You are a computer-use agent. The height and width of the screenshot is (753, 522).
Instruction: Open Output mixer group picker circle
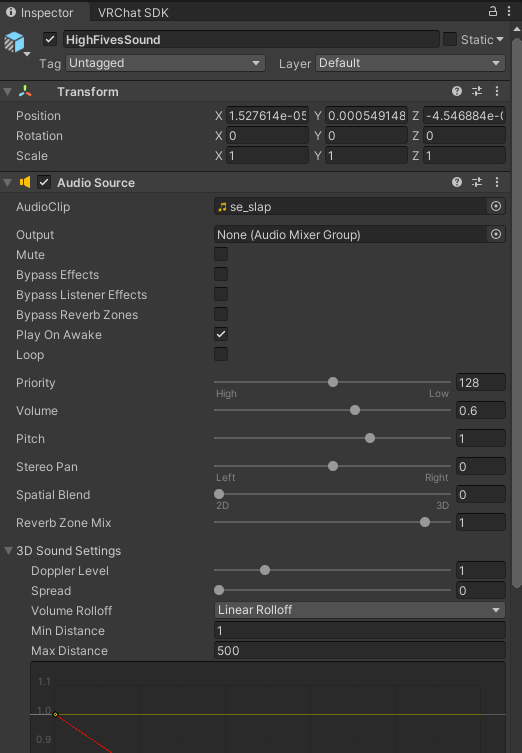[x=496, y=234]
